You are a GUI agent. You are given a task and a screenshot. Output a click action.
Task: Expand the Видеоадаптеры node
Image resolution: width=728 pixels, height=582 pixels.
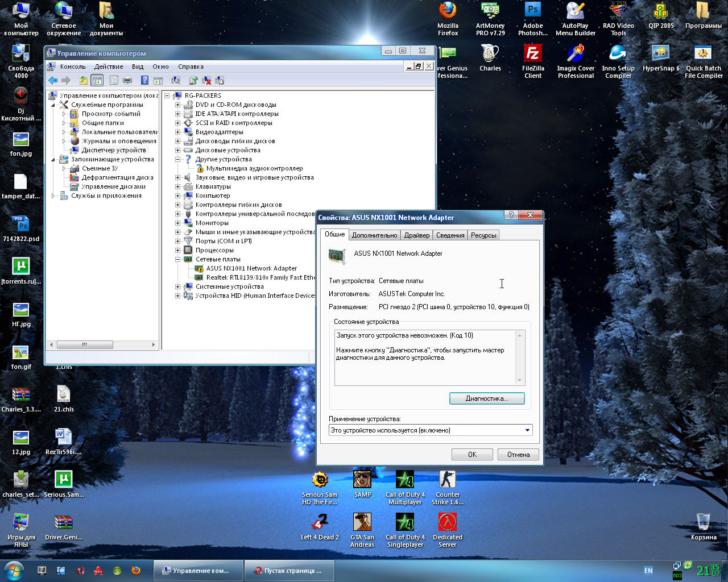pyautogui.click(x=177, y=132)
